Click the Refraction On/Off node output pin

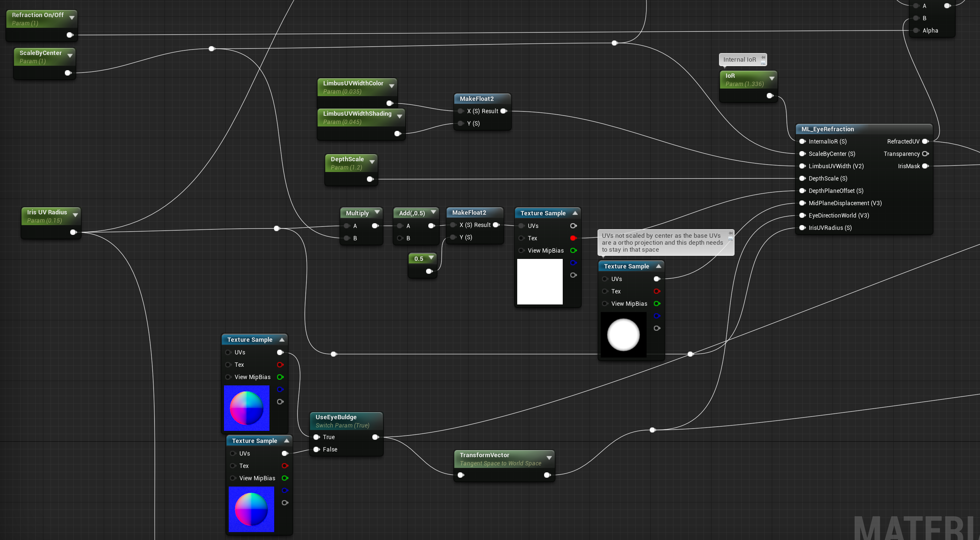(70, 35)
